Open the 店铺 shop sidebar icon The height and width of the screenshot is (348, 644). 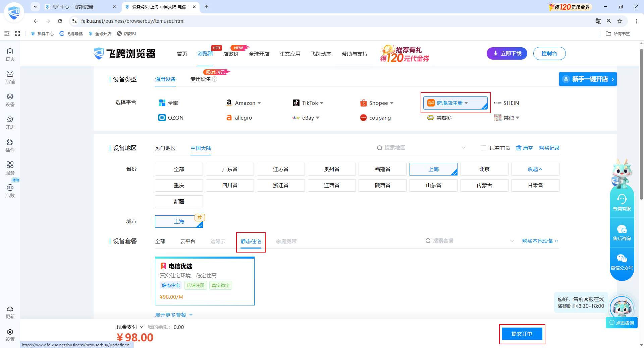[x=10, y=77]
